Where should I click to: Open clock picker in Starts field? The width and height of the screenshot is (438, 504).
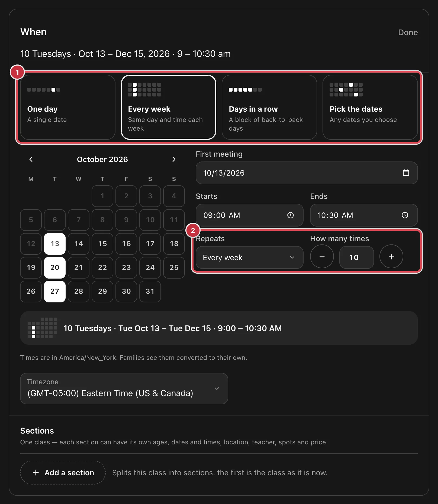pos(291,215)
